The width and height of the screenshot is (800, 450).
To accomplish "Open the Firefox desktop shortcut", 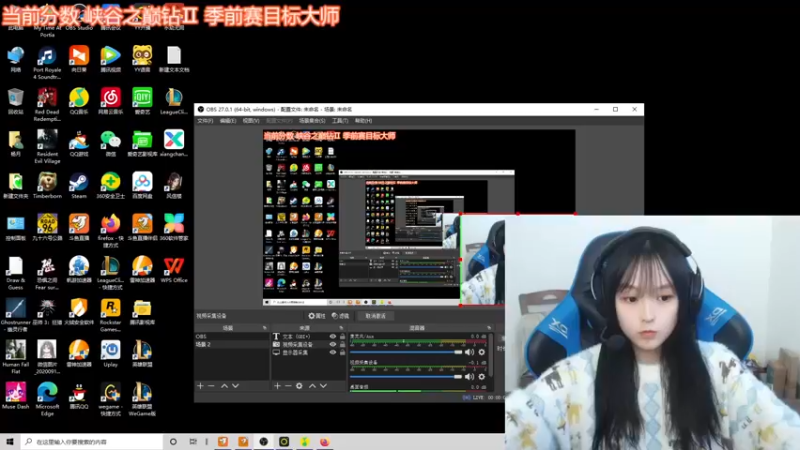I will click(x=110, y=231).
